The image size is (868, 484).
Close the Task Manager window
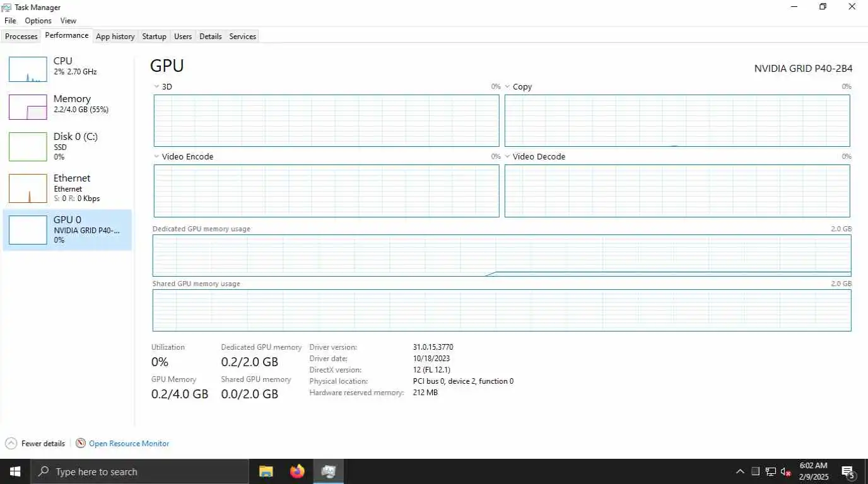(x=852, y=7)
